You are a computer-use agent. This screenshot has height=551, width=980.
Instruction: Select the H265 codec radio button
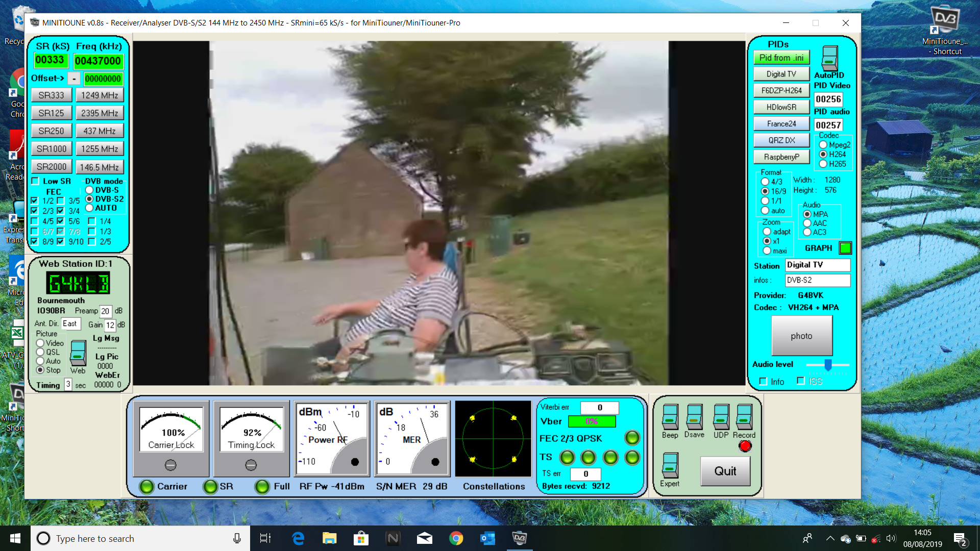(823, 163)
